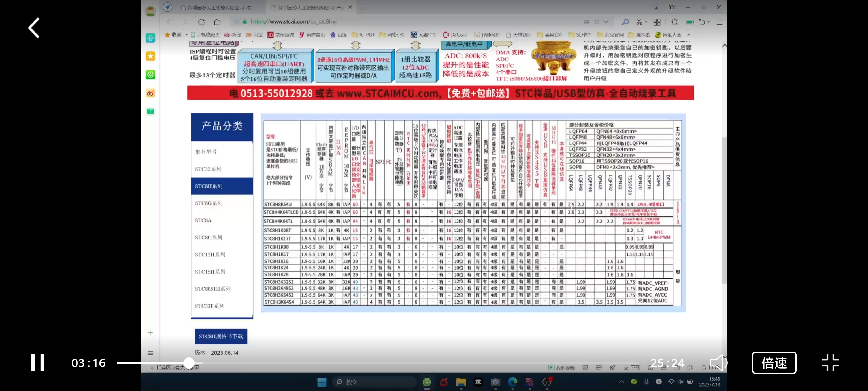Screen dimensions: 868x391
Task: Open the browser hamburger menu
Action: coord(720,22)
